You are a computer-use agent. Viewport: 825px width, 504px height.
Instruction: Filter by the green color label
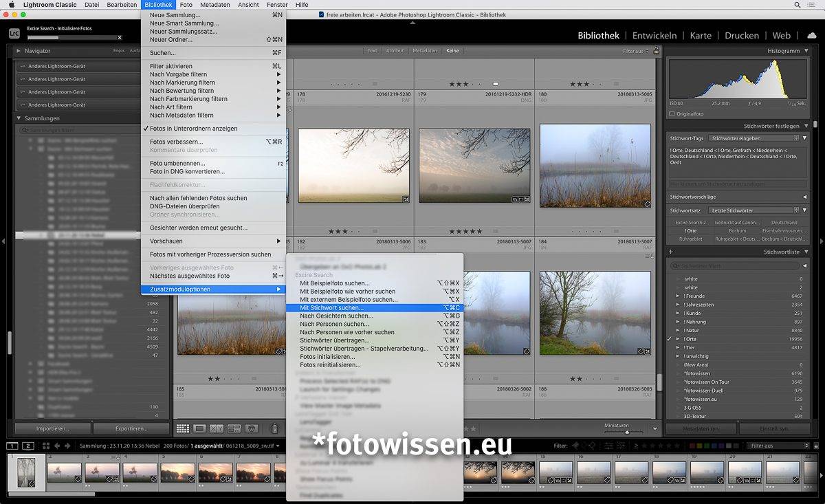(x=708, y=446)
